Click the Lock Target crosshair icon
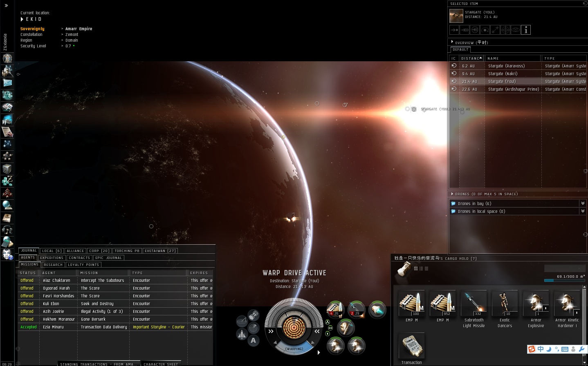588x366 pixels. (505, 30)
